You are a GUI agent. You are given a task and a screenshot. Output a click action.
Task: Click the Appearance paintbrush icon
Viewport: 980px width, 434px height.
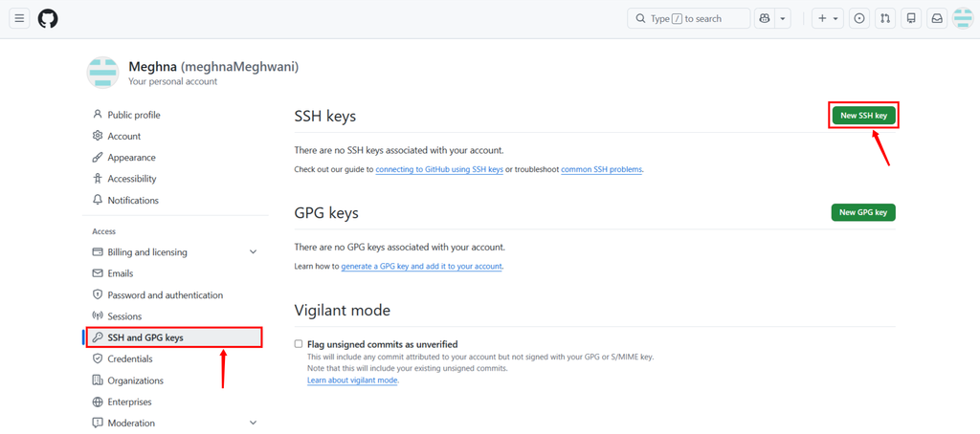[x=97, y=157]
